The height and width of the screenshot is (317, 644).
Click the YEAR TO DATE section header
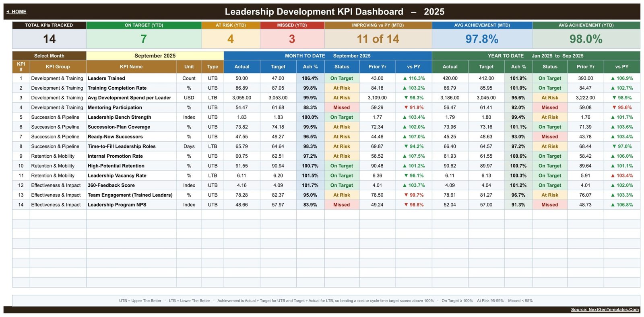pos(536,56)
